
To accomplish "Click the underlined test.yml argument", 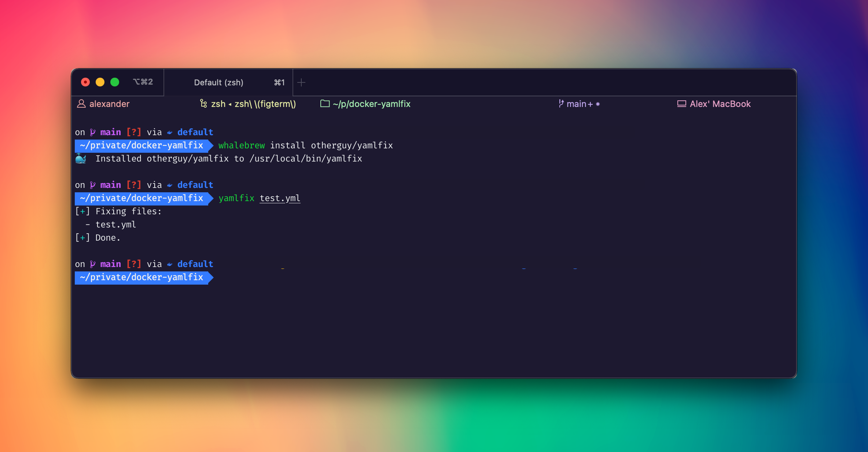I will [280, 198].
